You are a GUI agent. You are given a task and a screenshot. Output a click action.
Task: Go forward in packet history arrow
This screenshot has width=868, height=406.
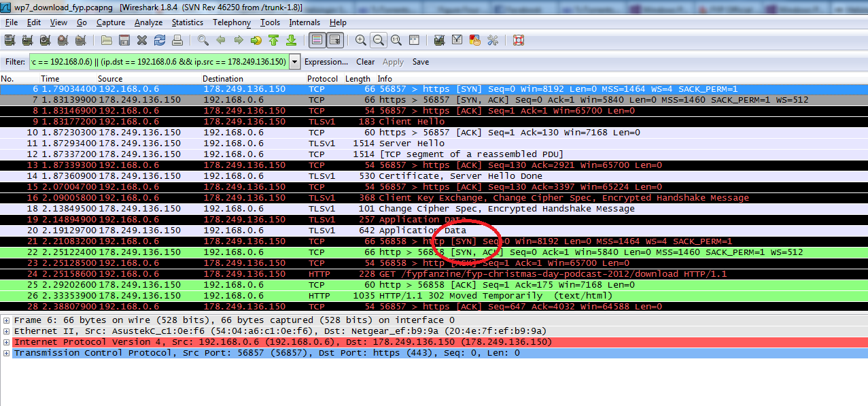[238, 40]
